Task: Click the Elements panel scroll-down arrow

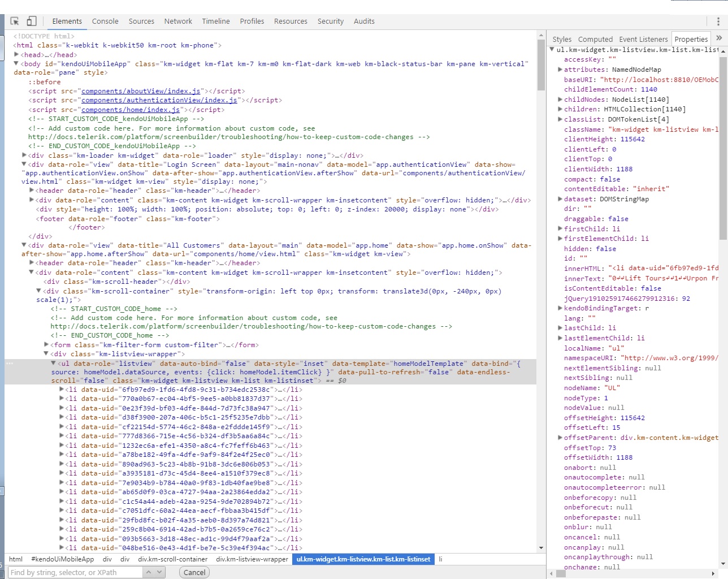Action: (541, 547)
